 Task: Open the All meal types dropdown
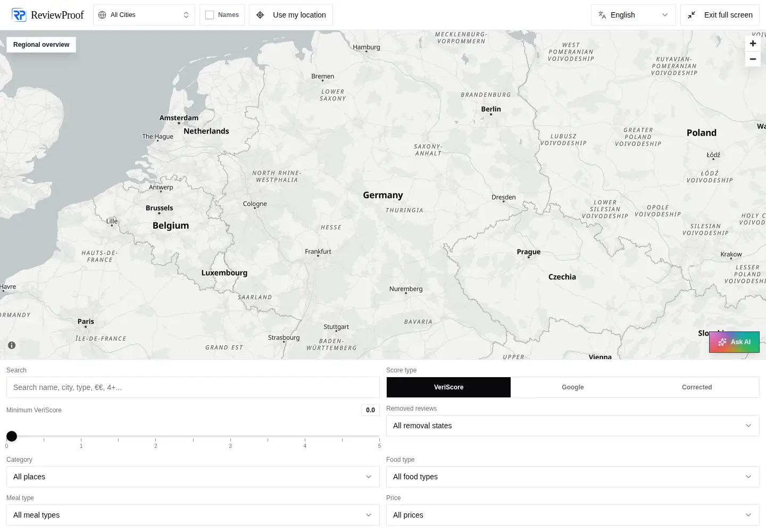[193, 515]
